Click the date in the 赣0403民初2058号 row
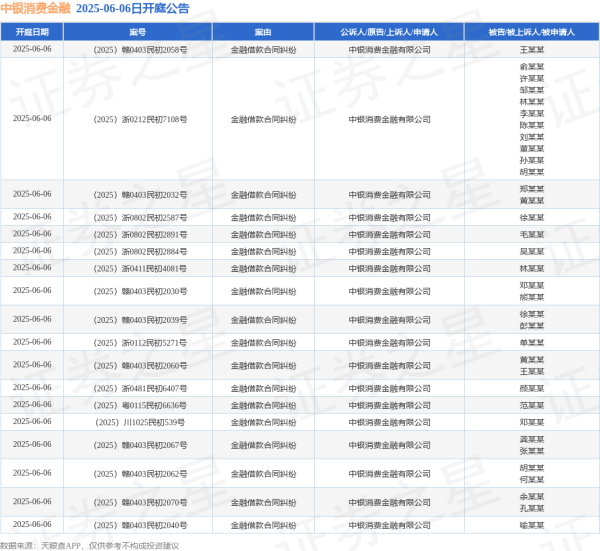This screenshot has width=600, height=551. pos(32,49)
